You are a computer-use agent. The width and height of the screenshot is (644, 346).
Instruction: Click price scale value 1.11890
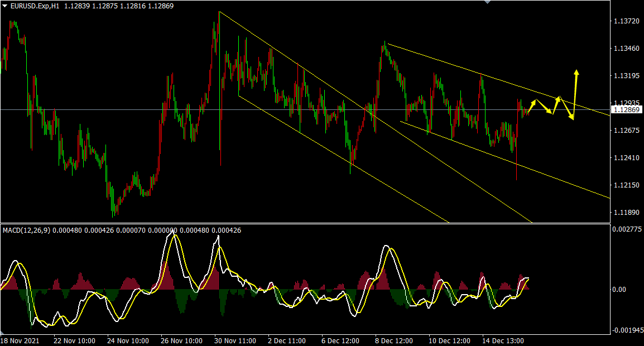[626, 212]
